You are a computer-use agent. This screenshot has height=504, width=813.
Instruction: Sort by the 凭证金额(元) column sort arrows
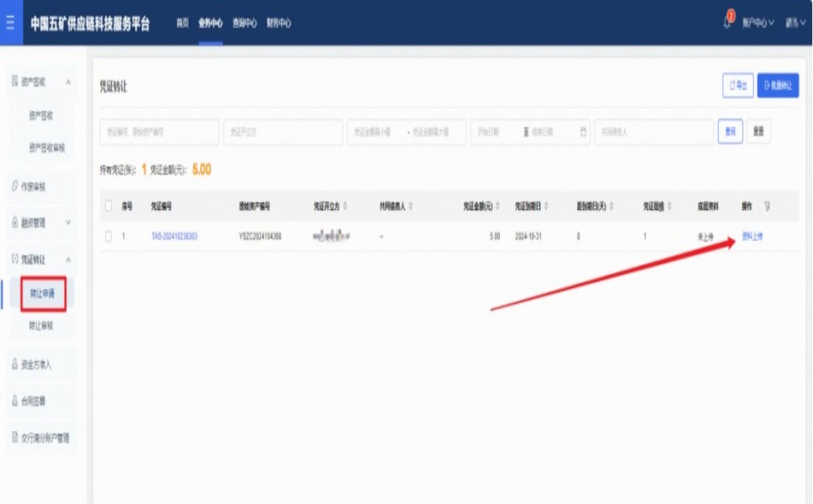pyautogui.click(x=498, y=206)
